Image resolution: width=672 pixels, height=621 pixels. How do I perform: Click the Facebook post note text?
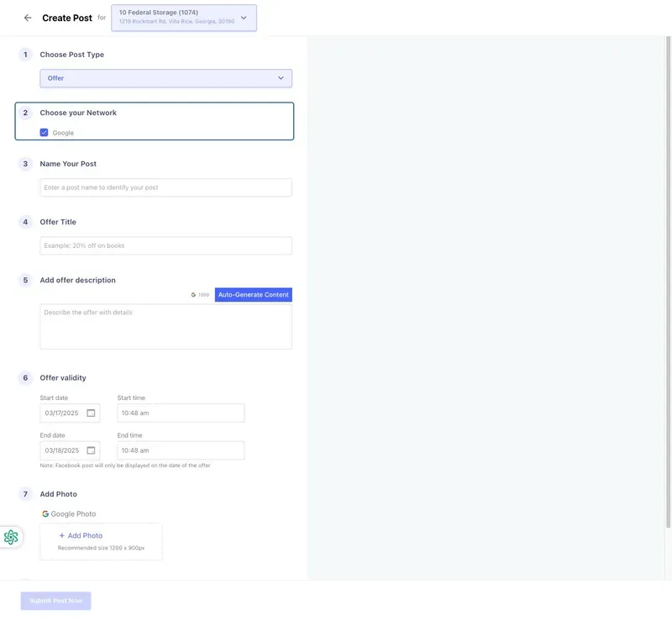[x=125, y=466]
